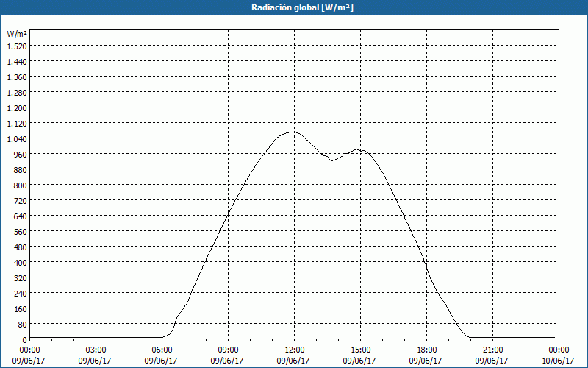The height and width of the screenshot is (368, 588).
Task: Click the 1.120 y-axis value
Action: pyautogui.click(x=17, y=124)
